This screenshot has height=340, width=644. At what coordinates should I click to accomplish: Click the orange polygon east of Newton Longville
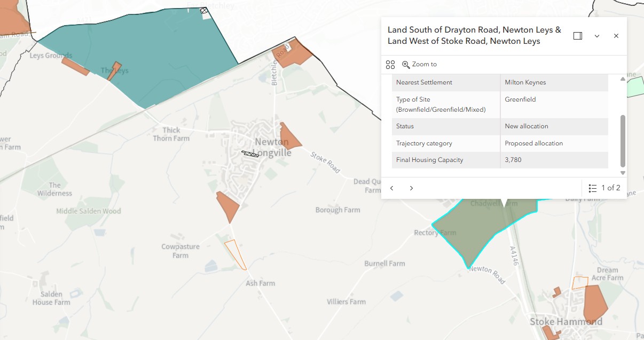point(289,136)
